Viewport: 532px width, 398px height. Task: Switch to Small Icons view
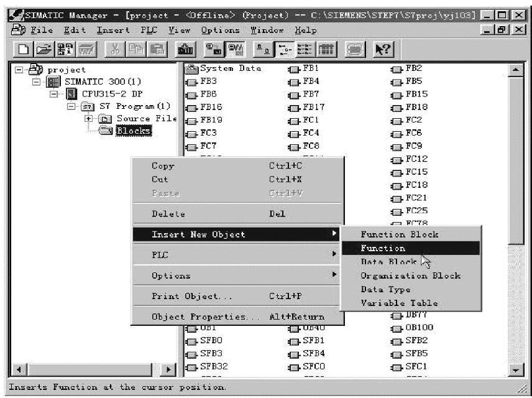284,50
